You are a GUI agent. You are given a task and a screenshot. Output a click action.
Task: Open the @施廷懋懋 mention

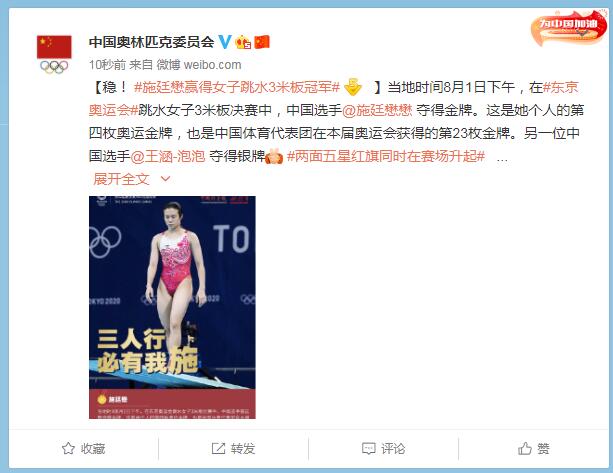click(x=377, y=110)
